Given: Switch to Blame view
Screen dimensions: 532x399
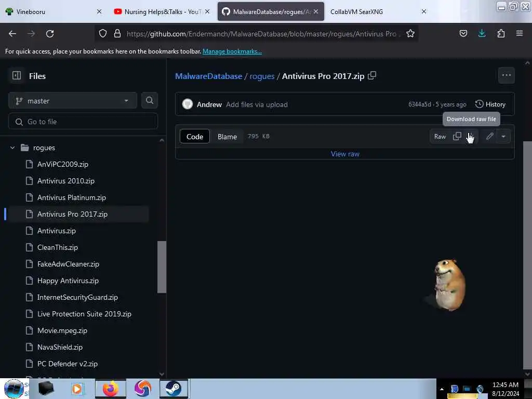Looking at the screenshot, I should point(227,137).
